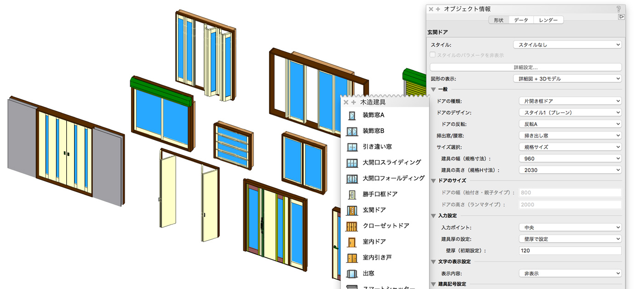This screenshot has height=289, width=644.
Task: Click the 玄関ドア object title
Action: pos(437,32)
